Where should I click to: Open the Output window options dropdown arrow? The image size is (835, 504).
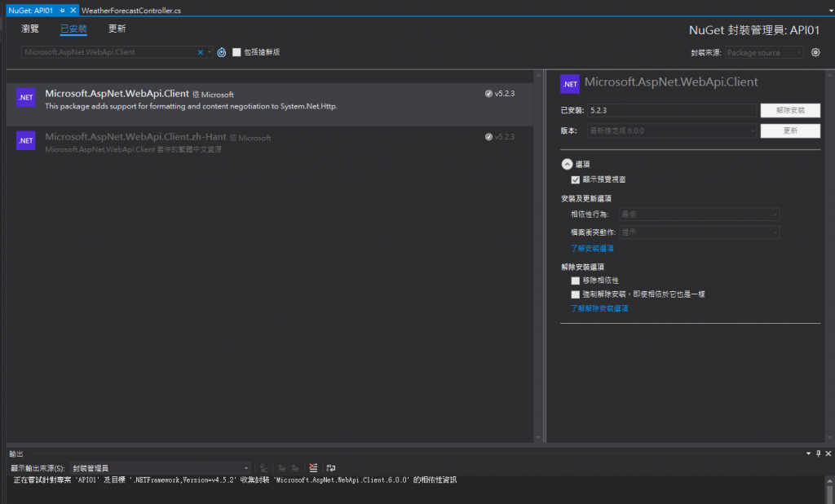coord(808,453)
